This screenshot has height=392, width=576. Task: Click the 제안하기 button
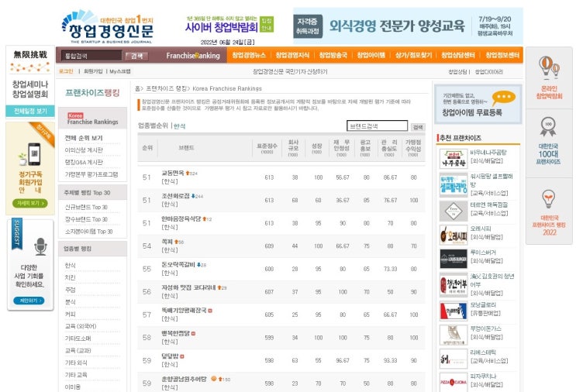pyautogui.click(x=29, y=301)
